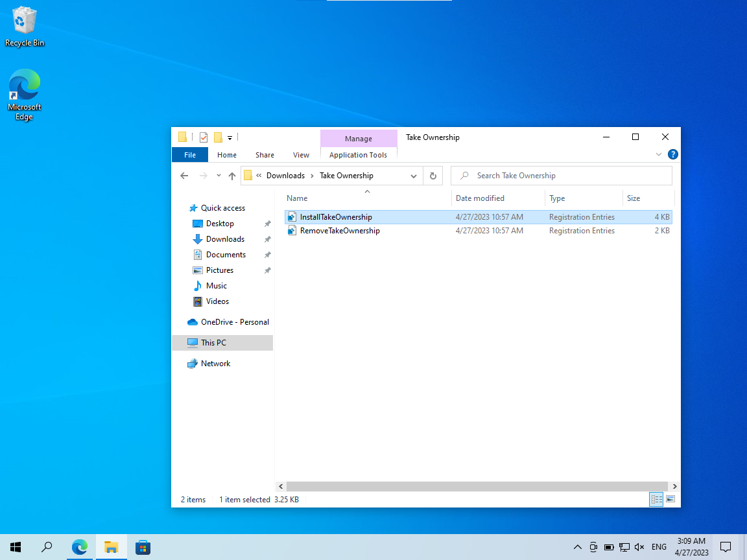Open network status tray icon

pos(624,547)
